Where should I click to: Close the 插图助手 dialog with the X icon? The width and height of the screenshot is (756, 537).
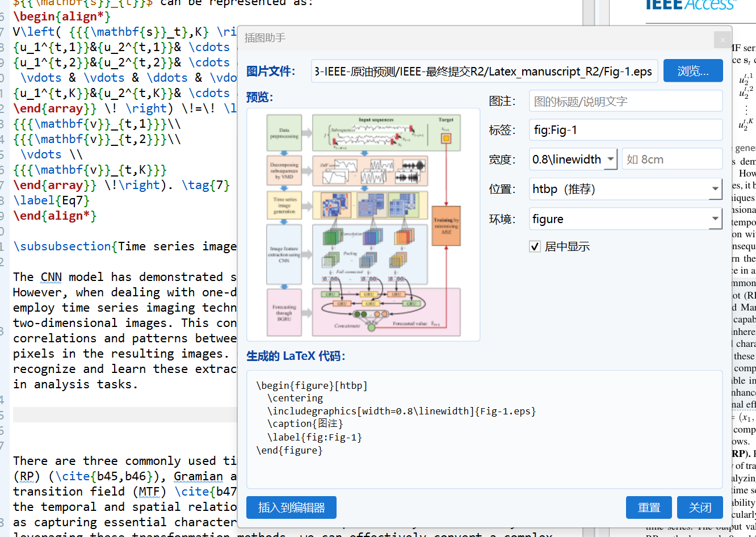click(x=722, y=40)
